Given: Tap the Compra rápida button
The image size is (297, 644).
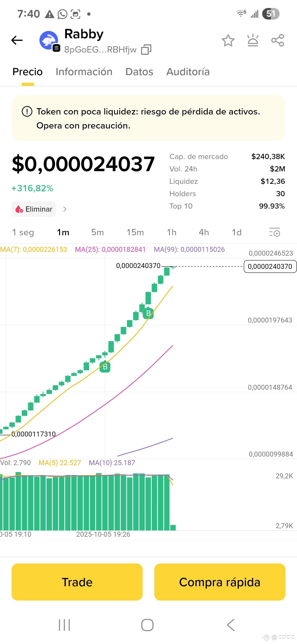Looking at the screenshot, I should [x=220, y=582].
